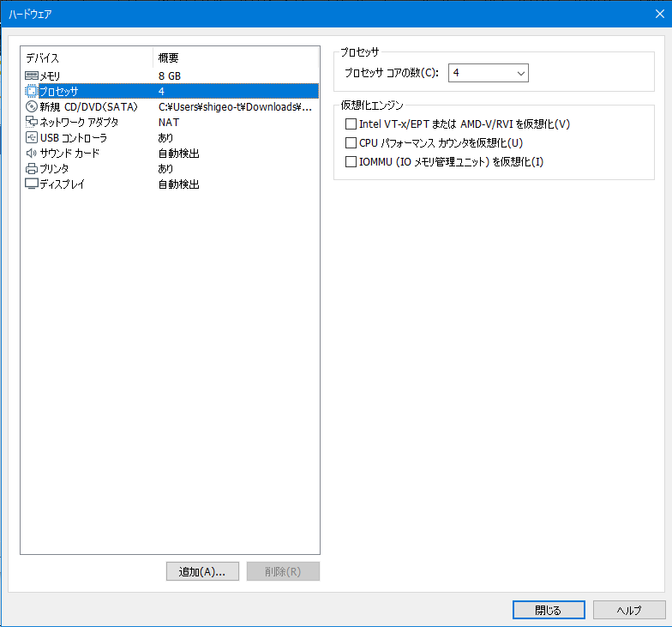672x627 pixels.
Task: Click the 閉じる close button
Action: (549, 610)
